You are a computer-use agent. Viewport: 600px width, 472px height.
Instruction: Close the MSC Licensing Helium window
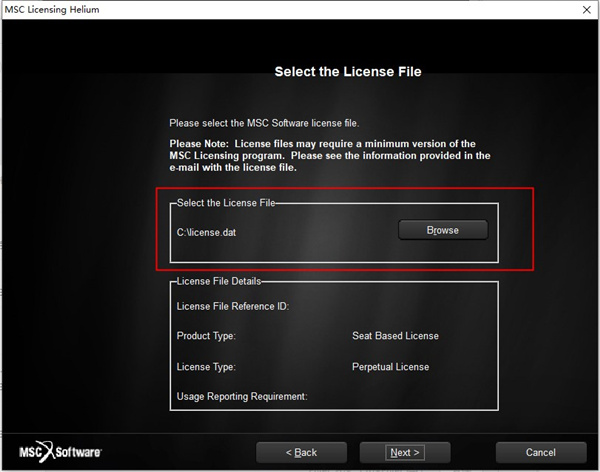point(587,10)
